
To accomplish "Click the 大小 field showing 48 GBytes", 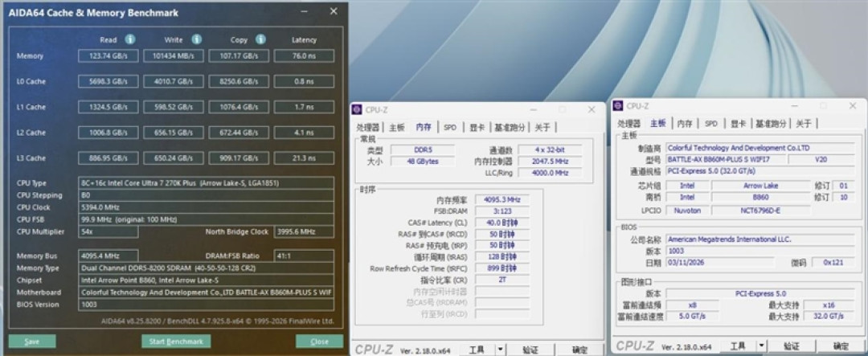I will pyautogui.click(x=423, y=161).
